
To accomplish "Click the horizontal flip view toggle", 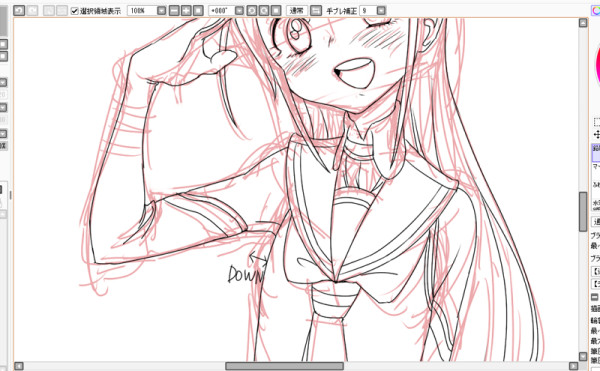I will [x=316, y=11].
